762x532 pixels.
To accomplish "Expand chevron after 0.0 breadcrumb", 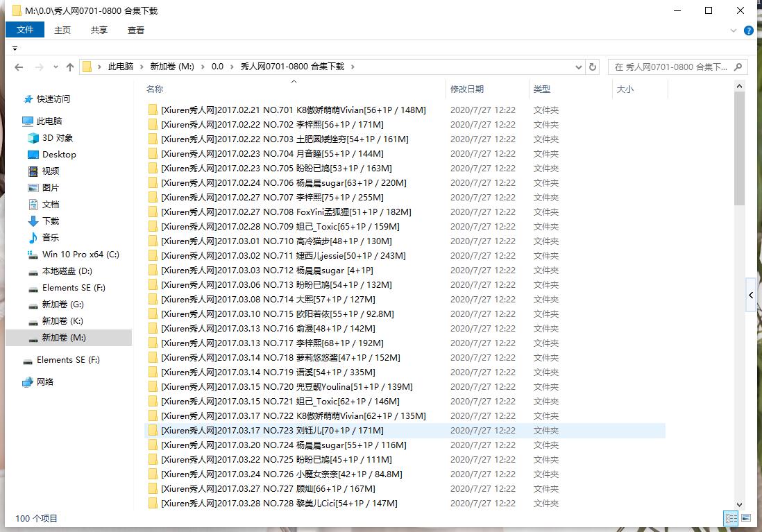I will 232,67.
